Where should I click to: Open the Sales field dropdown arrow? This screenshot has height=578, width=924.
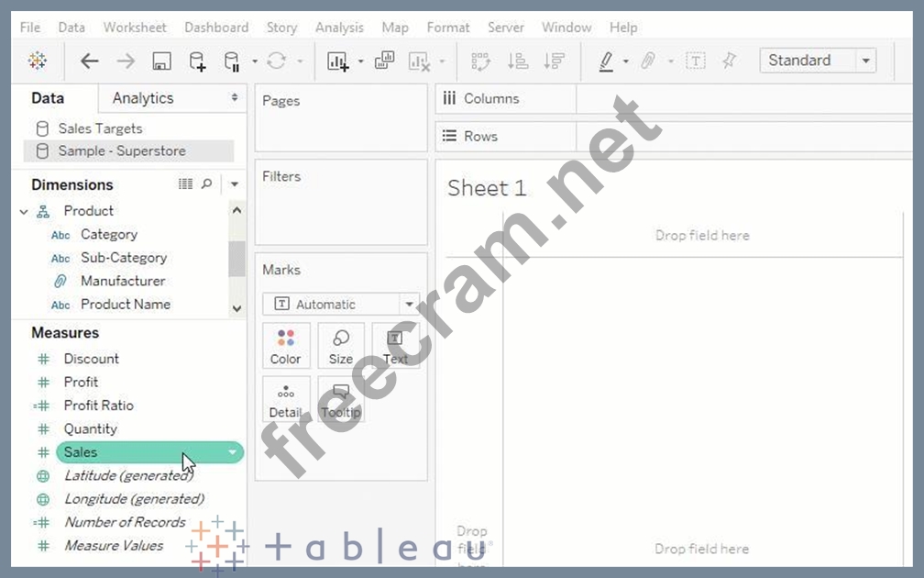point(233,452)
